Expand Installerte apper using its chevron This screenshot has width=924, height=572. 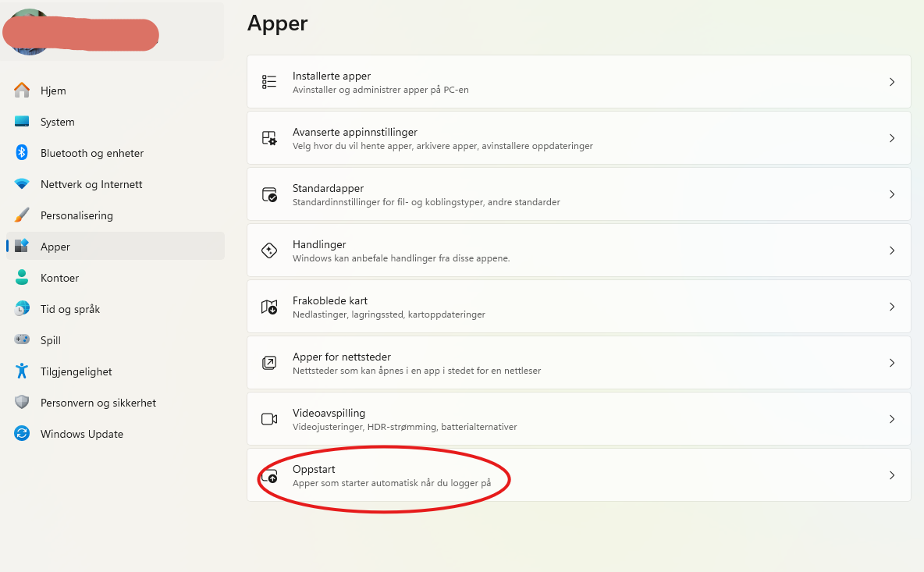click(892, 82)
